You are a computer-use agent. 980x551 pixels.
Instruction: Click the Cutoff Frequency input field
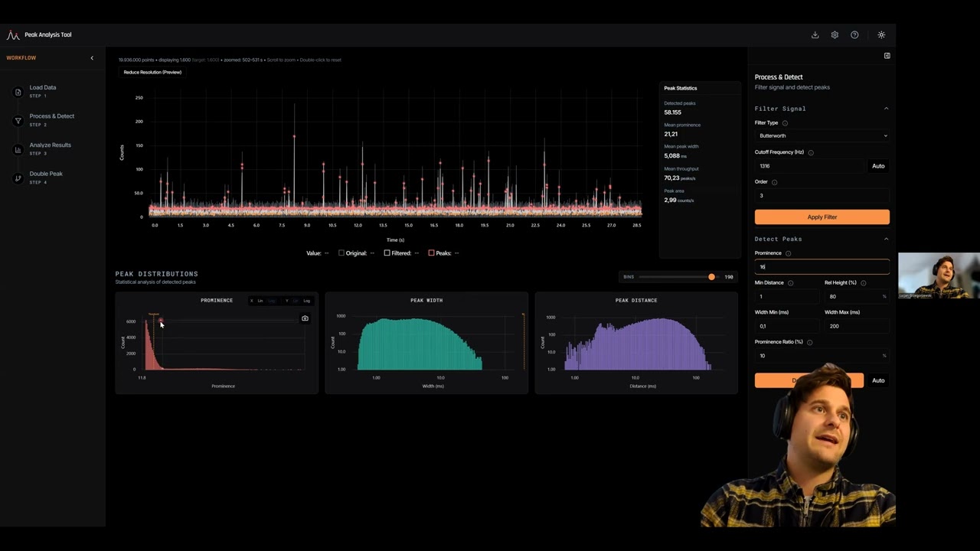pos(810,166)
